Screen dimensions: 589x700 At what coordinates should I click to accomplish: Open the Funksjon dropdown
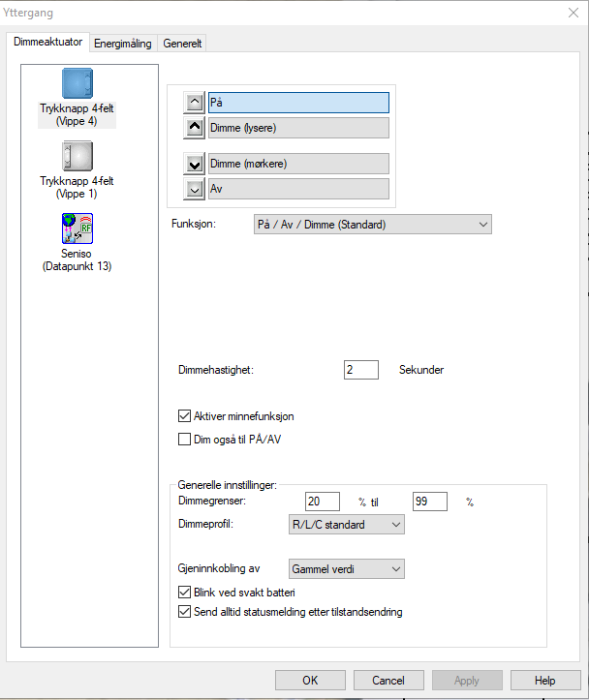(x=372, y=225)
